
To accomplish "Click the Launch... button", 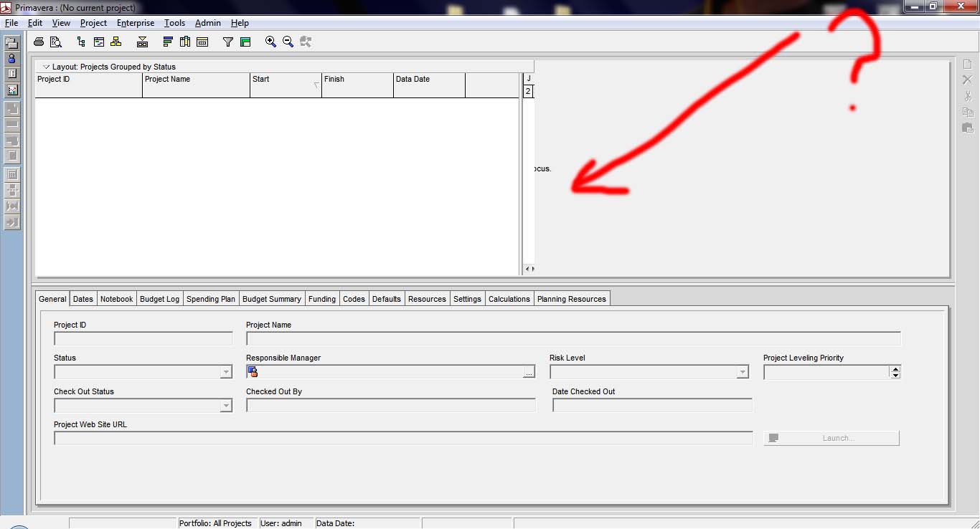I will pyautogui.click(x=831, y=438).
